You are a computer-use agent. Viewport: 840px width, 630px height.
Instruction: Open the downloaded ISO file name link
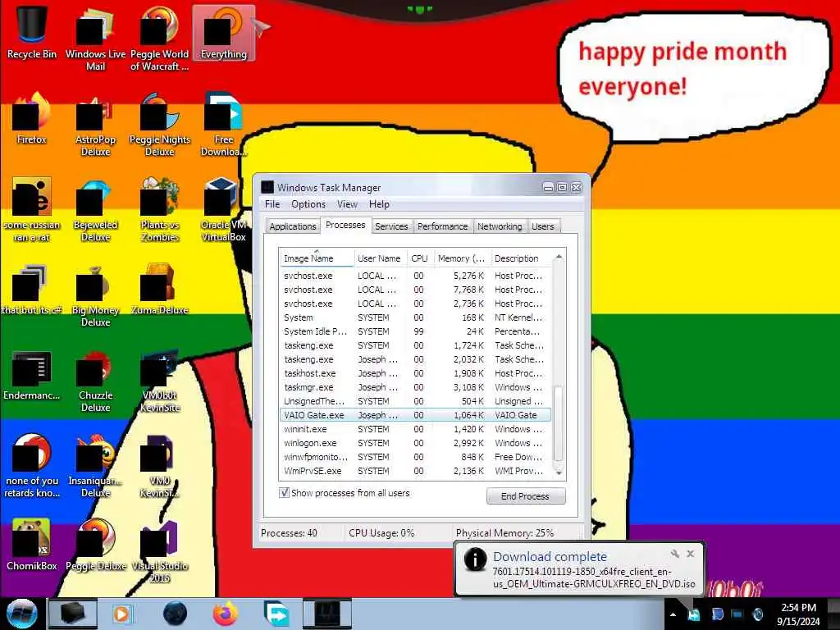point(594,577)
